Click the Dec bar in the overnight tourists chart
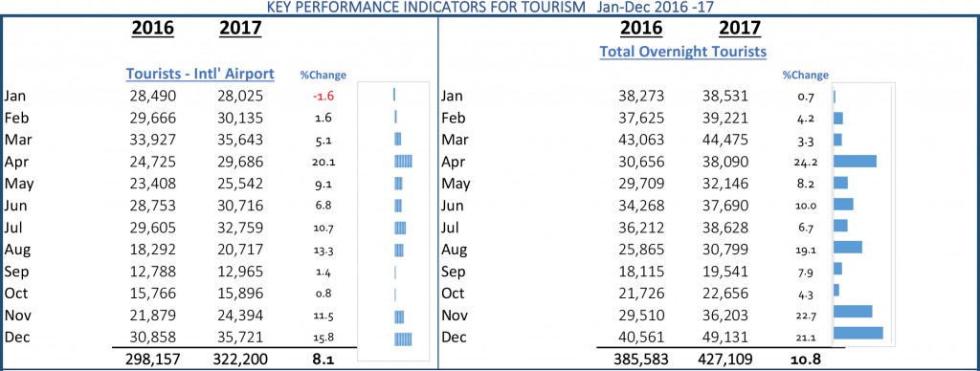Viewport: 980px width, 371px height. [x=858, y=333]
